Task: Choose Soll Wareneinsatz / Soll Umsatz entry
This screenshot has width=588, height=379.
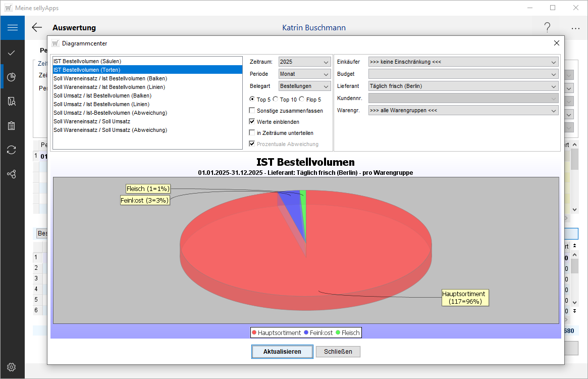Action: pos(92,121)
